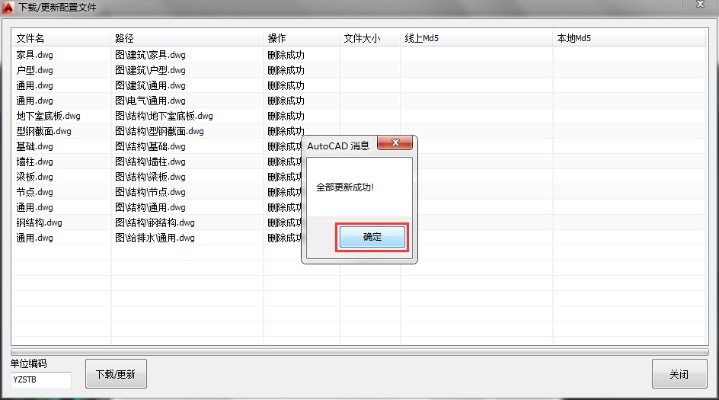The width and height of the screenshot is (719, 400).
Task: Select the 户型.dwg file name
Action: (x=35, y=70)
